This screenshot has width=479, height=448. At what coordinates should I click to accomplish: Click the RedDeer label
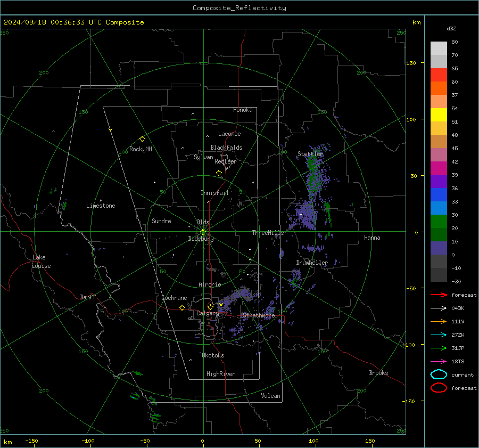pos(226,161)
